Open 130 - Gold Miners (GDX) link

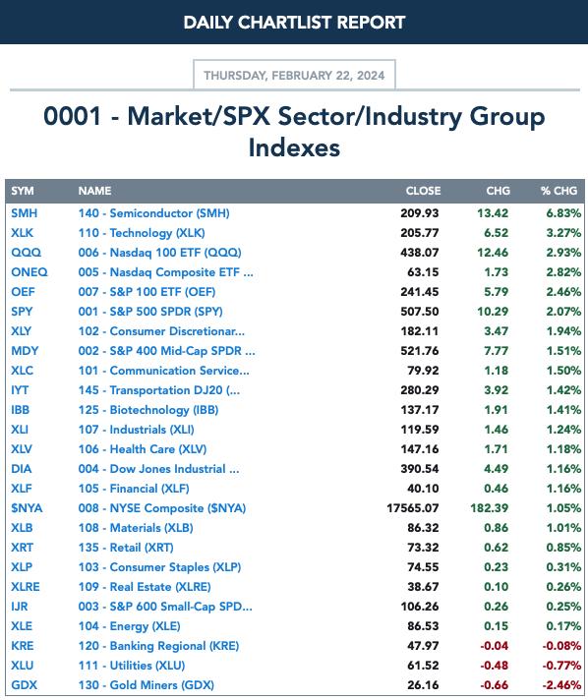[146, 685]
